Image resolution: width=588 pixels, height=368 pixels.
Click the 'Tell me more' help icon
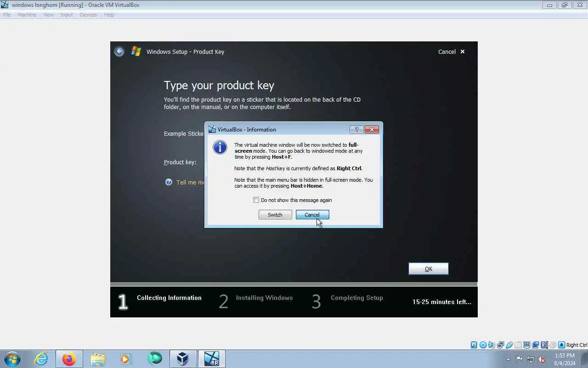[x=169, y=182]
